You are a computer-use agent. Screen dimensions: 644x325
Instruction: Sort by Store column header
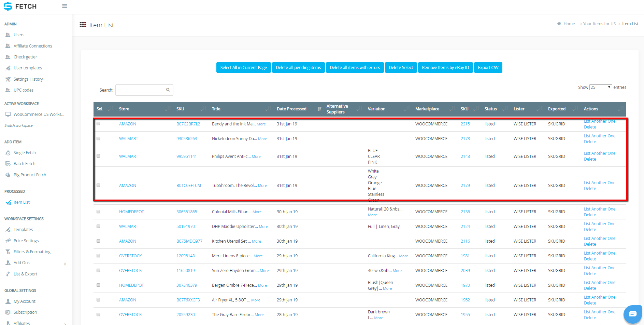pyautogui.click(x=145, y=109)
